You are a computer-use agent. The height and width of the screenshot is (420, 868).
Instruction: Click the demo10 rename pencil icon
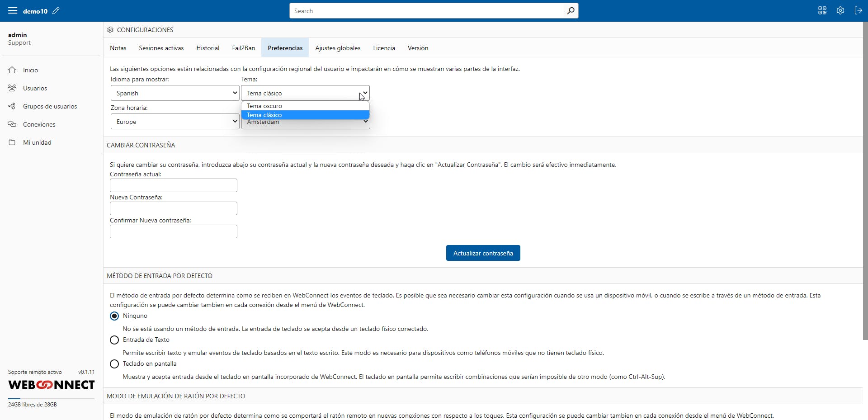(56, 10)
